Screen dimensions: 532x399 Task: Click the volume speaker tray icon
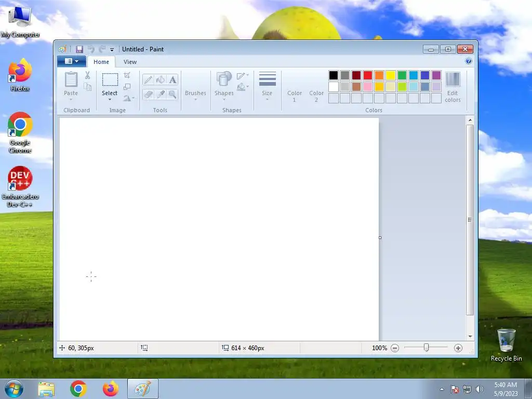pyautogui.click(x=479, y=389)
